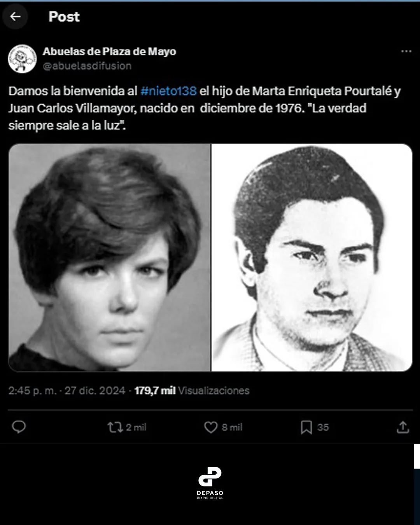
Task: Share the post with the upload icon
Action: [x=403, y=427]
